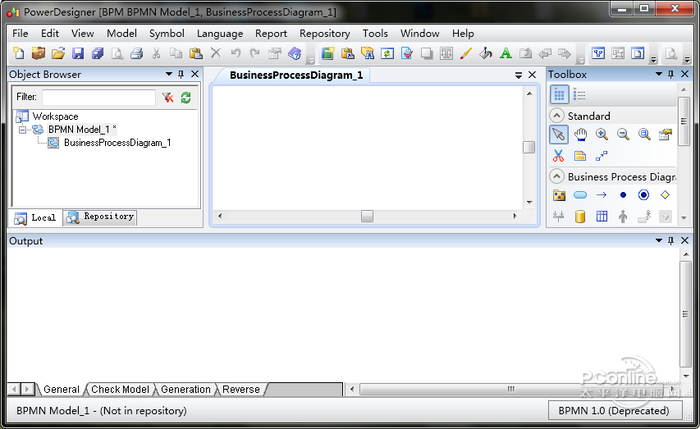Click the Paste clipboard icon

point(196,54)
